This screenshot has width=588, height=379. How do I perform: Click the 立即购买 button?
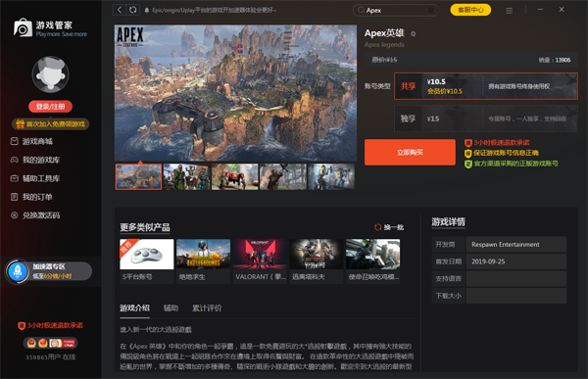pos(410,152)
